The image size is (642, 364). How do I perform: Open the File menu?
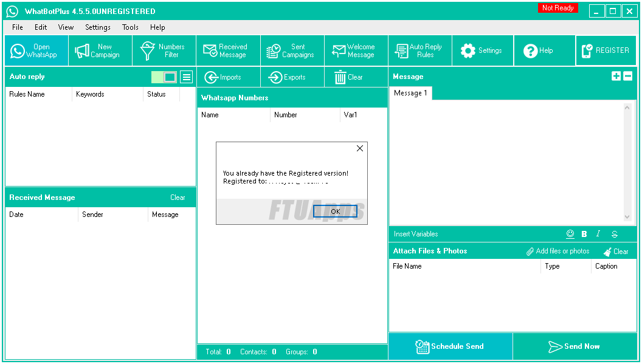[x=18, y=27]
